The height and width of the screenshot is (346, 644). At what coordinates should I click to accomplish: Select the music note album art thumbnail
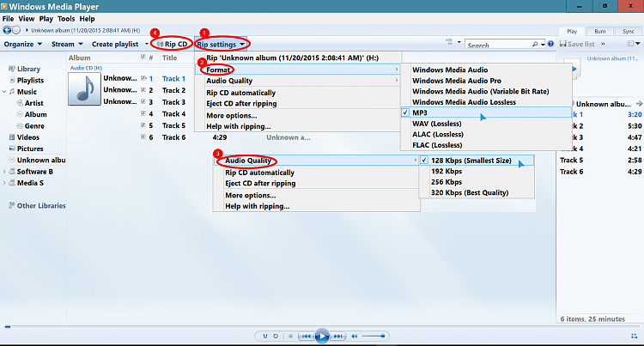85,89
